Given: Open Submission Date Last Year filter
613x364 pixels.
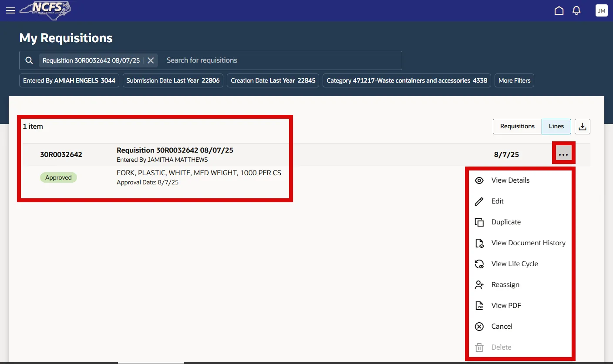Looking at the screenshot, I should (x=173, y=80).
